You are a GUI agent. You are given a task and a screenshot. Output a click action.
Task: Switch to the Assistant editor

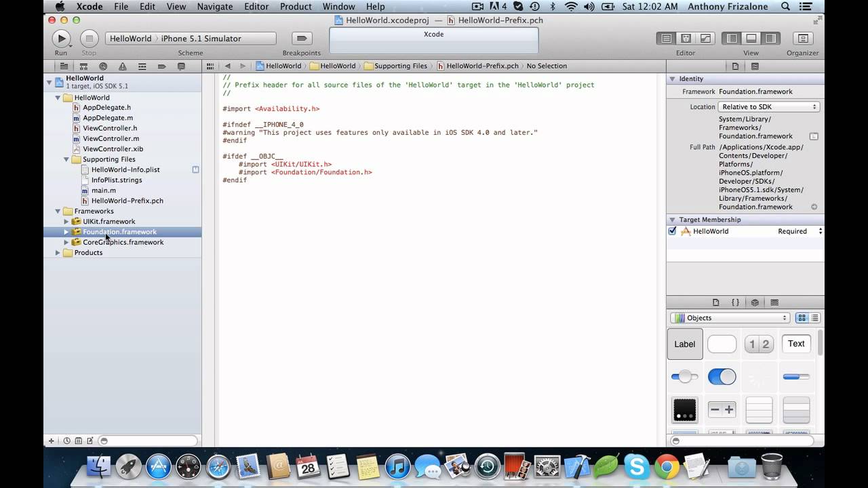click(686, 39)
